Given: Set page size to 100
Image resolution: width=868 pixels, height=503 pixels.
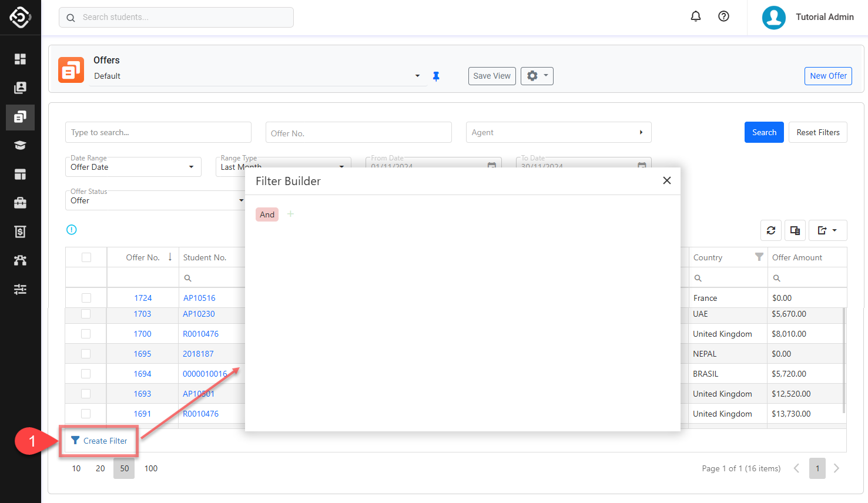Looking at the screenshot, I should tap(151, 468).
